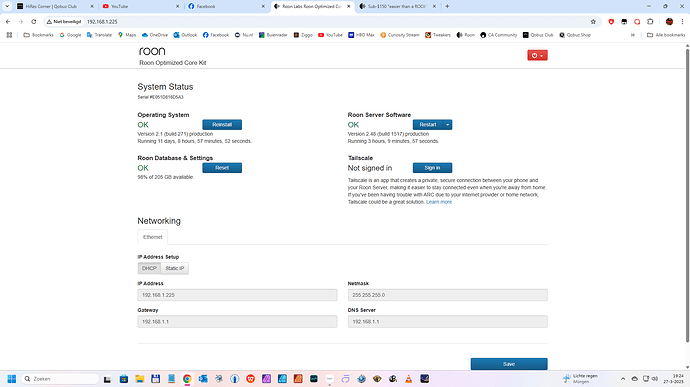Reload the current page
This screenshot has width=690, height=387.
coord(33,22)
